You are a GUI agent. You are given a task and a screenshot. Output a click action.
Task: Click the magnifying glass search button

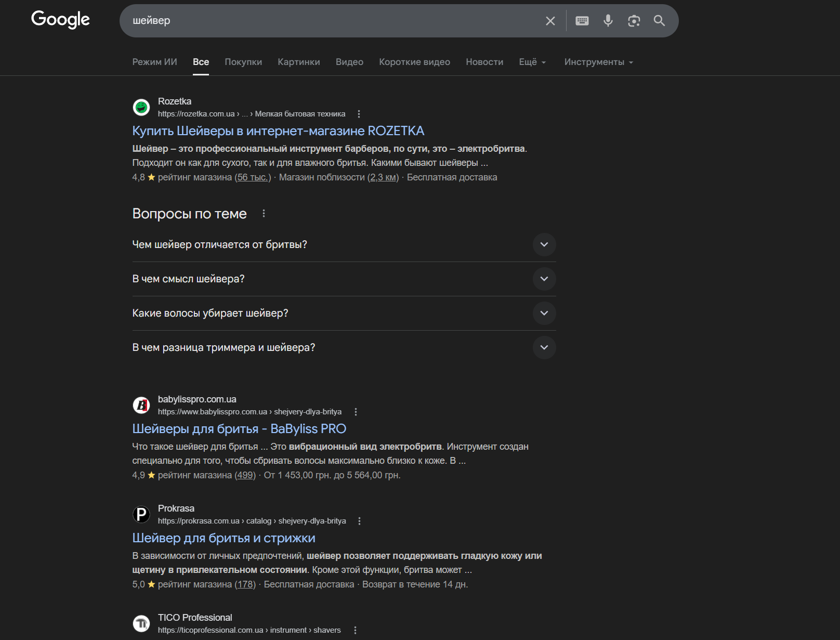pos(659,21)
